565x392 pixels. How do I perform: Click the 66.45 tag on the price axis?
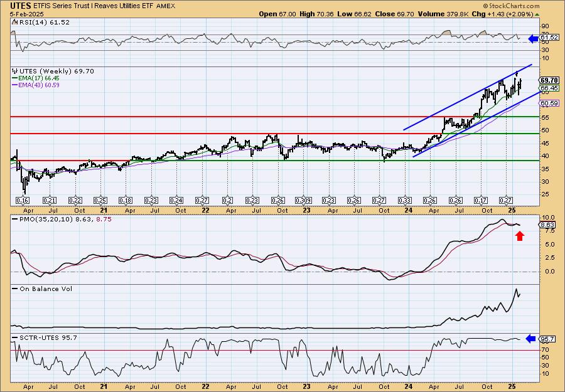[549, 88]
